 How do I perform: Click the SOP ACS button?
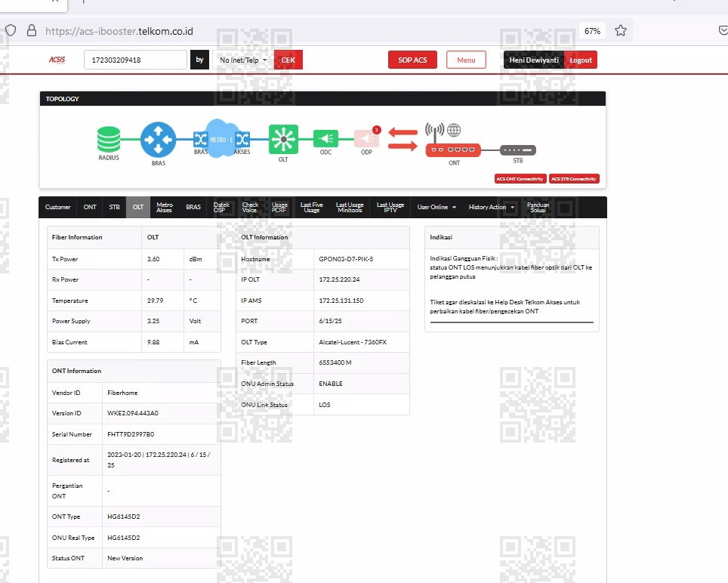(412, 60)
